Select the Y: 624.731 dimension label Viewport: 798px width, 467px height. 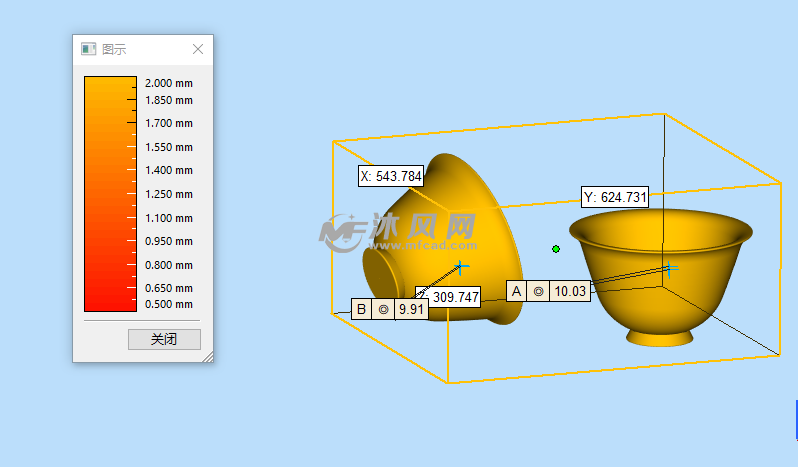pos(615,197)
